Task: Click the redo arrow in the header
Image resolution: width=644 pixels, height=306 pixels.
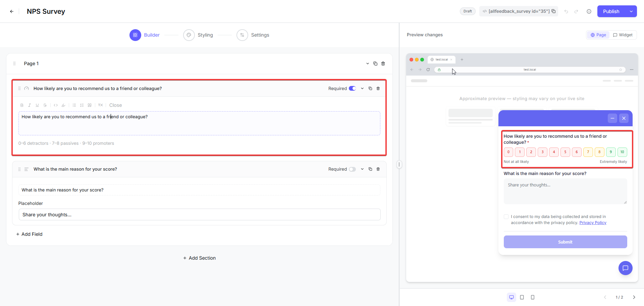Action: coord(576,11)
